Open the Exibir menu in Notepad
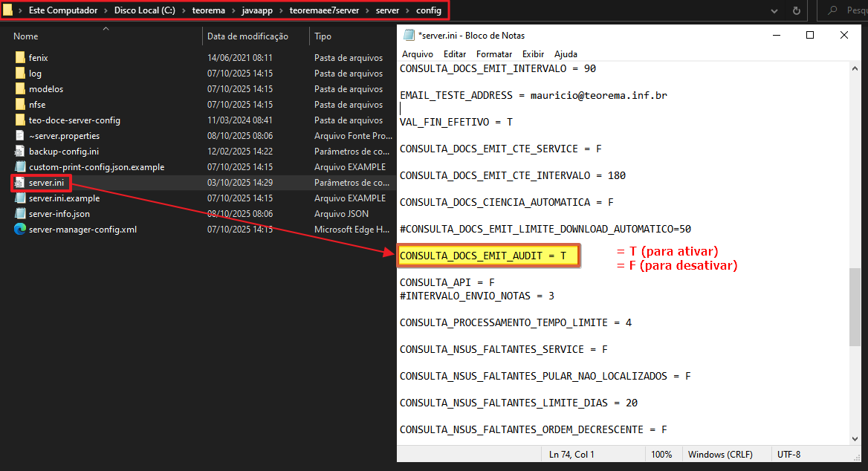The width and height of the screenshot is (868, 471). coord(533,54)
